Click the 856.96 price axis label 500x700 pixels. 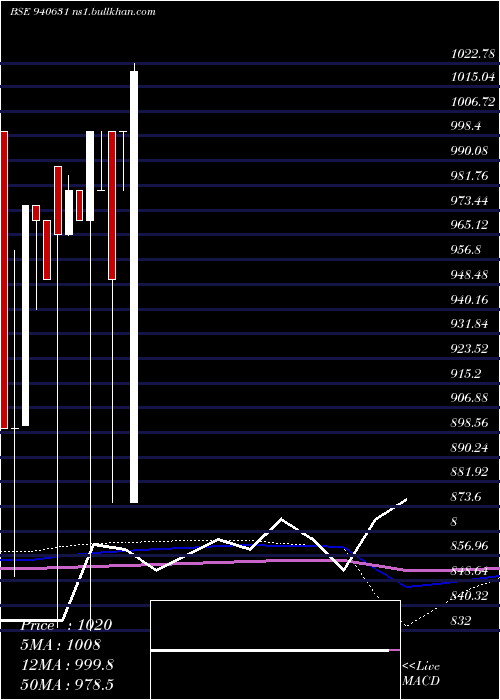click(x=470, y=546)
